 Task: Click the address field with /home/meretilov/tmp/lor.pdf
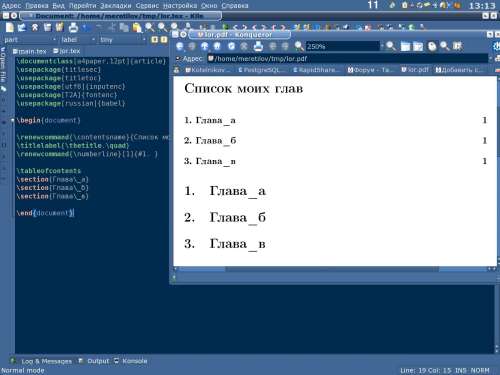348,59
